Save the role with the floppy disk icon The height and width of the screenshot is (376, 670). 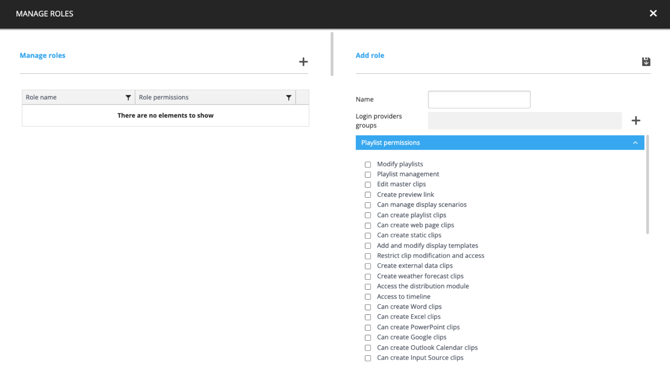click(x=646, y=62)
